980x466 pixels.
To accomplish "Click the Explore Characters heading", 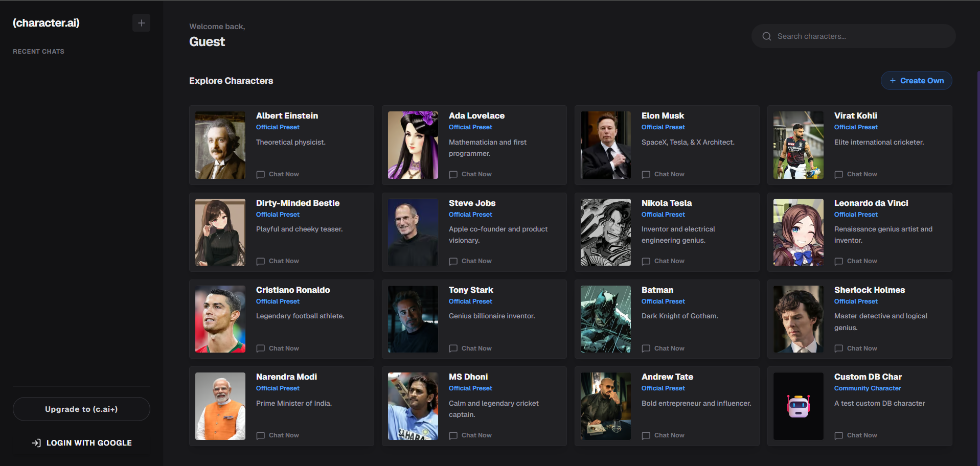I will [x=231, y=81].
